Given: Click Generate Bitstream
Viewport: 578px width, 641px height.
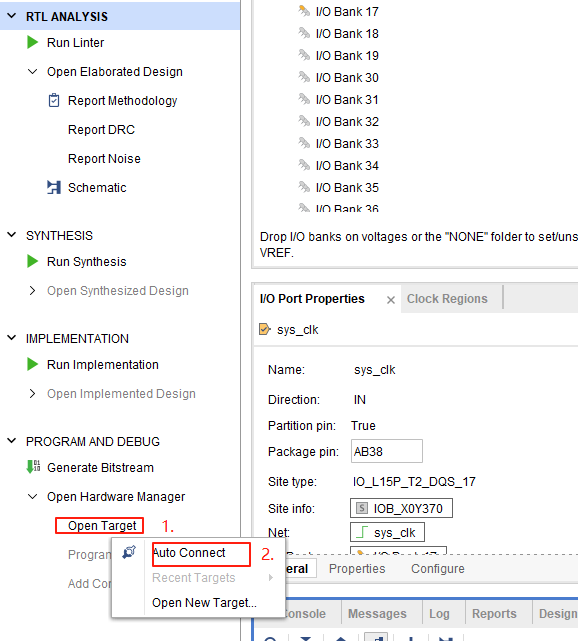Looking at the screenshot, I should (101, 467).
